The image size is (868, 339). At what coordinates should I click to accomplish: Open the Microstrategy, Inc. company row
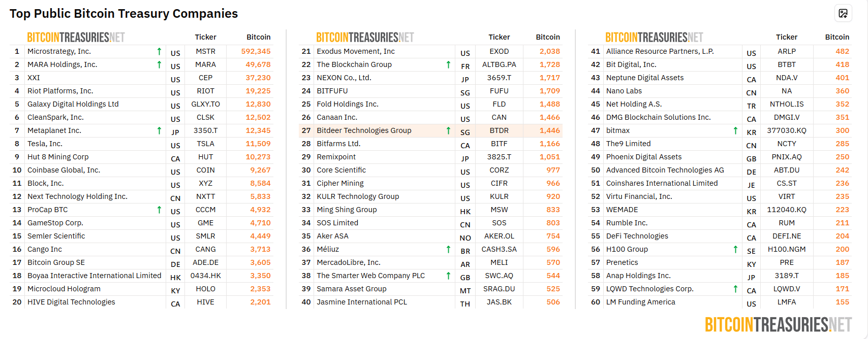tap(141, 51)
